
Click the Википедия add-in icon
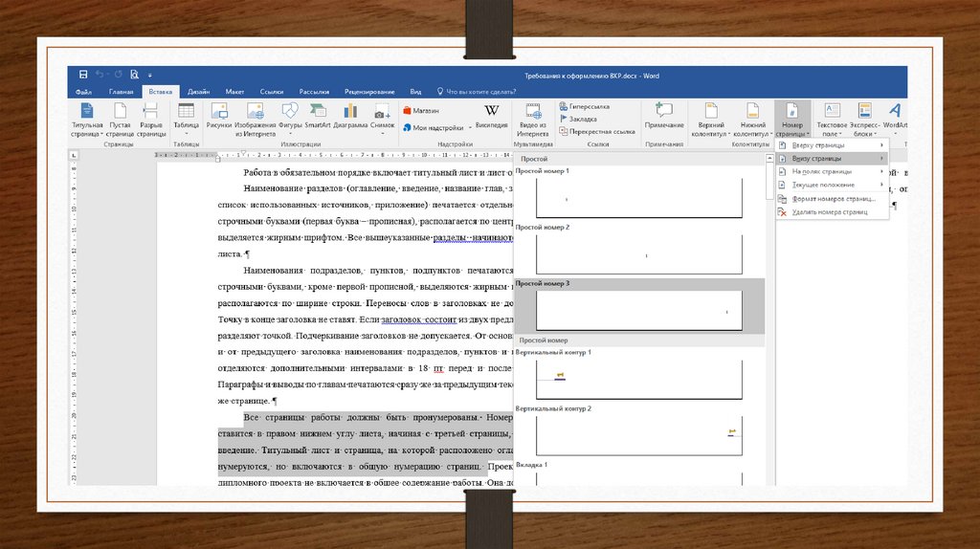coord(491,117)
